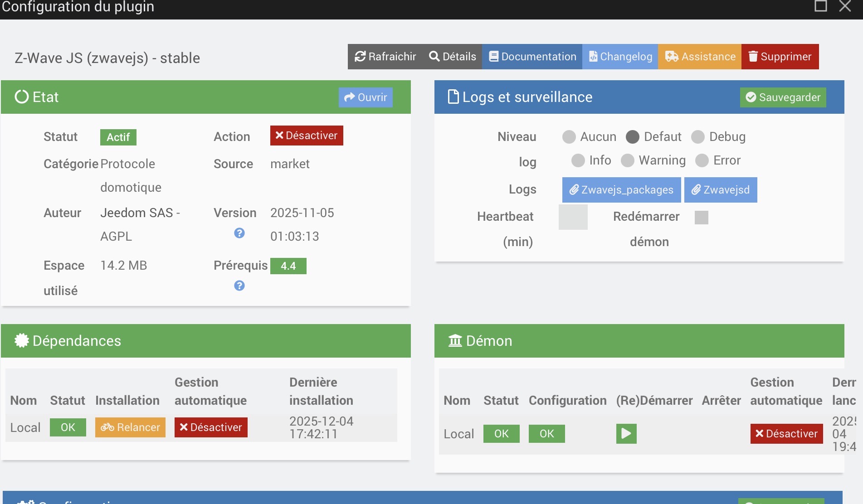Open the Zwavejsd log file
Image resolution: width=863 pixels, height=504 pixels.
(720, 190)
